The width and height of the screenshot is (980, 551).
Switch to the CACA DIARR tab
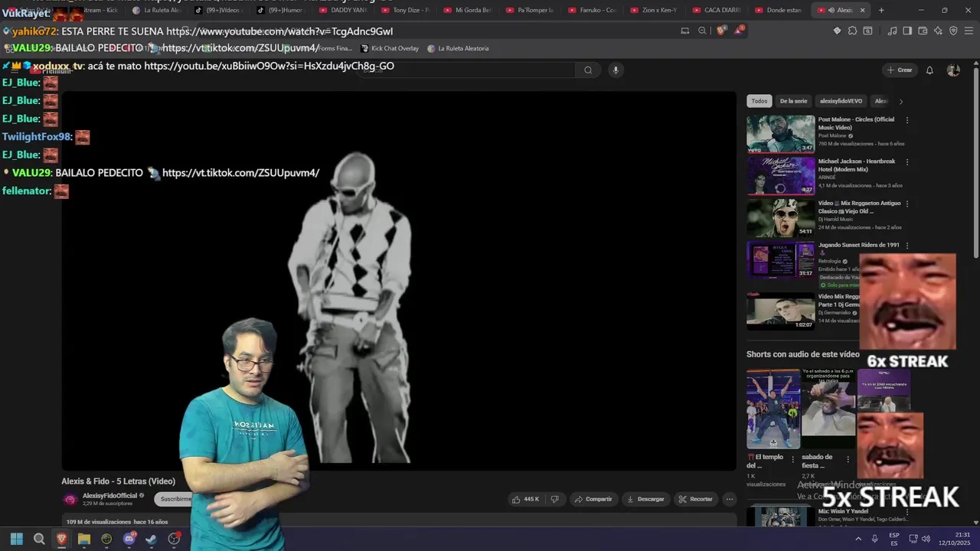pos(718,10)
